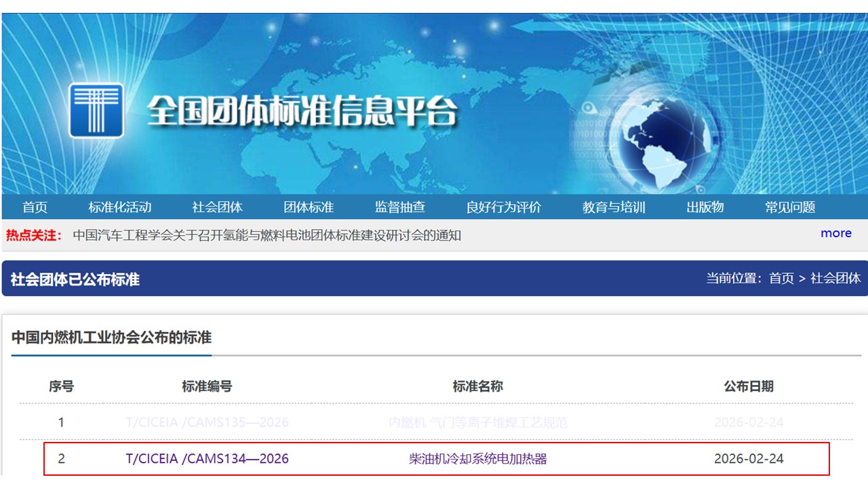Click the 社会团体已公布标准 section heading
This screenshot has height=488, width=868.
point(75,279)
